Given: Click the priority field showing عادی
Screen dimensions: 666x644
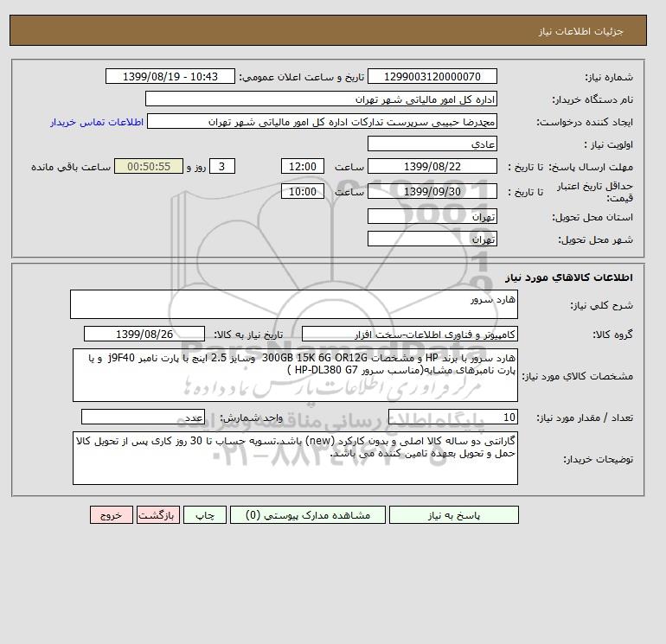Looking at the screenshot, I should (x=432, y=143).
